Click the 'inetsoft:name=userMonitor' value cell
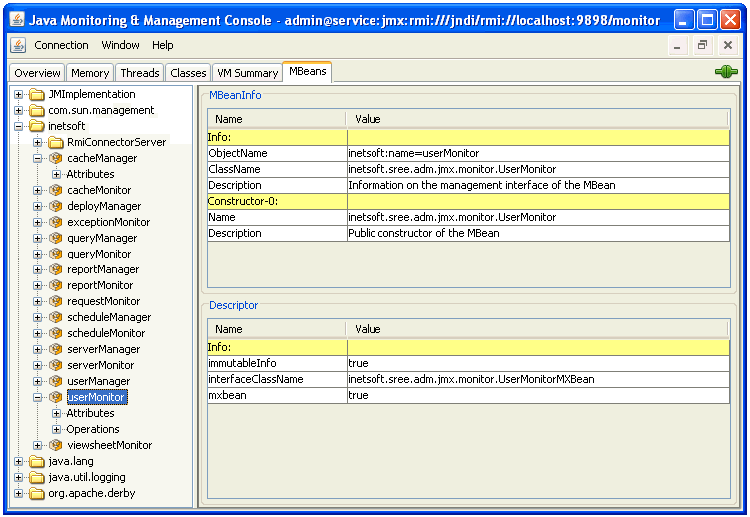Screen dimensions: 750x517 coord(538,153)
